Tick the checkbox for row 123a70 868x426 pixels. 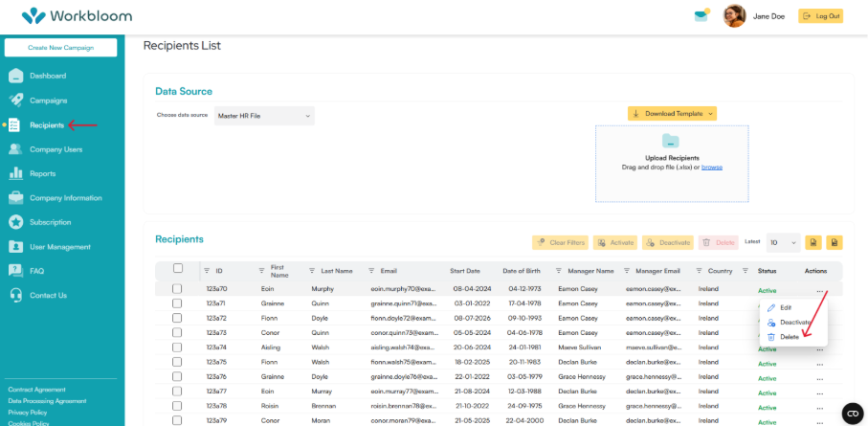[177, 288]
